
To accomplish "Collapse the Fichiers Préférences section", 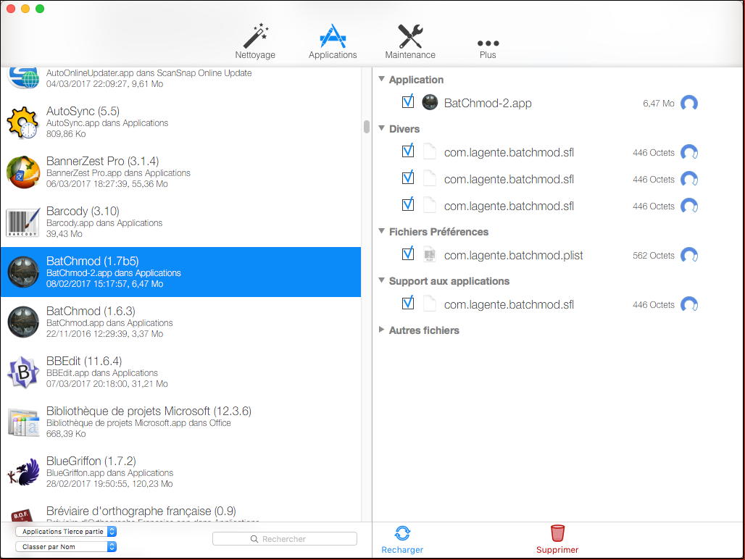I will (381, 231).
